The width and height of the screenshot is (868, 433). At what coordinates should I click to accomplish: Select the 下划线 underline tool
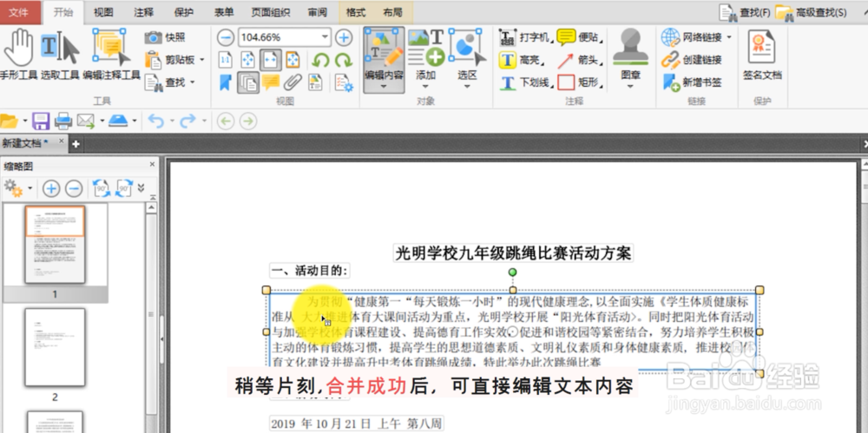click(525, 82)
